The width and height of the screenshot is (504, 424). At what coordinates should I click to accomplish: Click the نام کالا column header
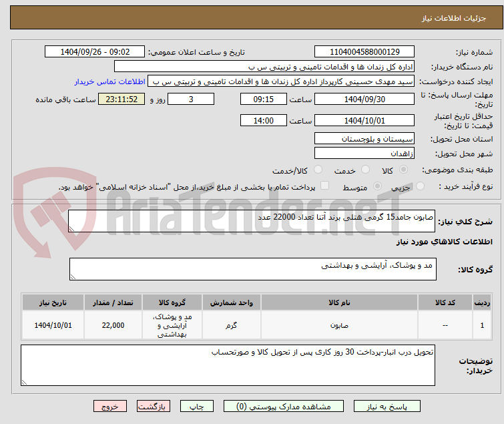[339, 302]
